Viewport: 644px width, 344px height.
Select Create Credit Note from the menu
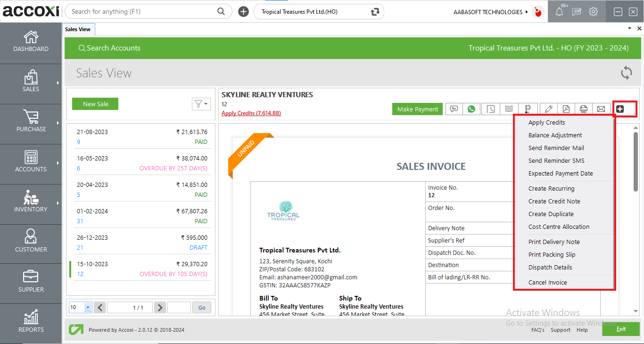coord(554,201)
